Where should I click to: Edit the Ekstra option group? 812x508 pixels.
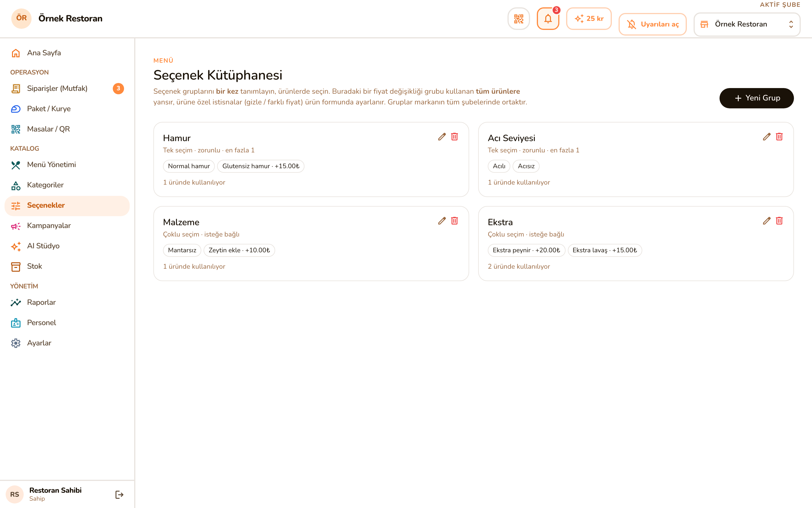767,221
